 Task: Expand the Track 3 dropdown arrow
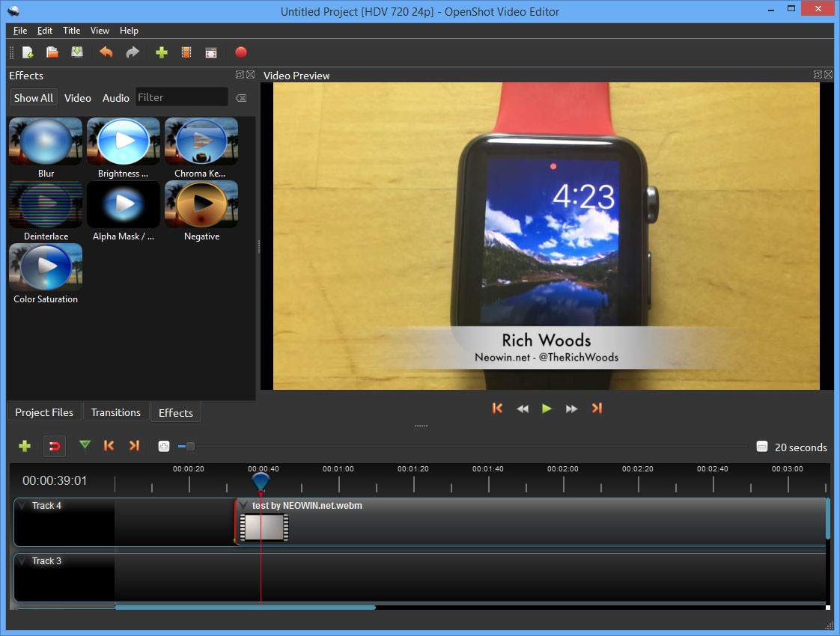(22, 560)
